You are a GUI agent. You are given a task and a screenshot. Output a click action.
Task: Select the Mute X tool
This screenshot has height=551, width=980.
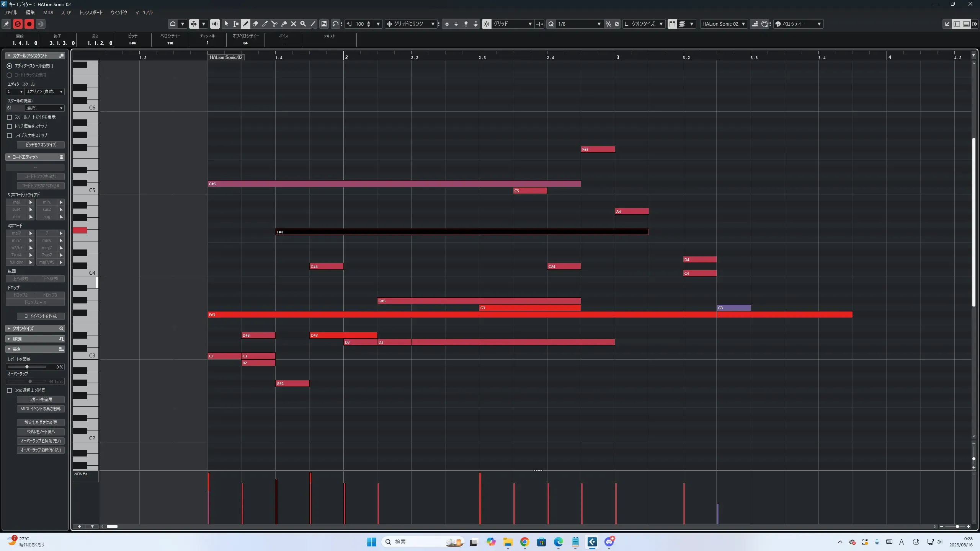coord(294,24)
